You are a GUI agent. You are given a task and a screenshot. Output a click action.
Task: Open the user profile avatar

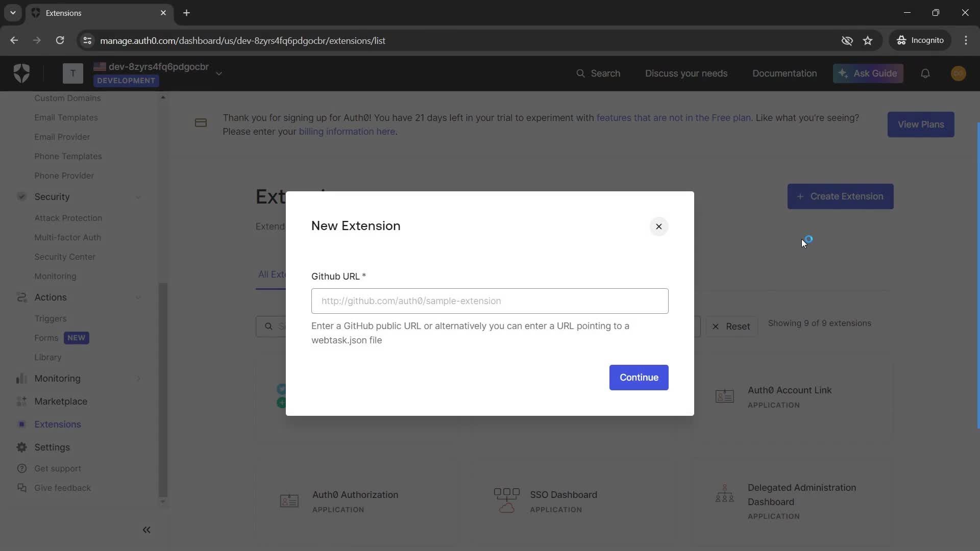coord(958,73)
